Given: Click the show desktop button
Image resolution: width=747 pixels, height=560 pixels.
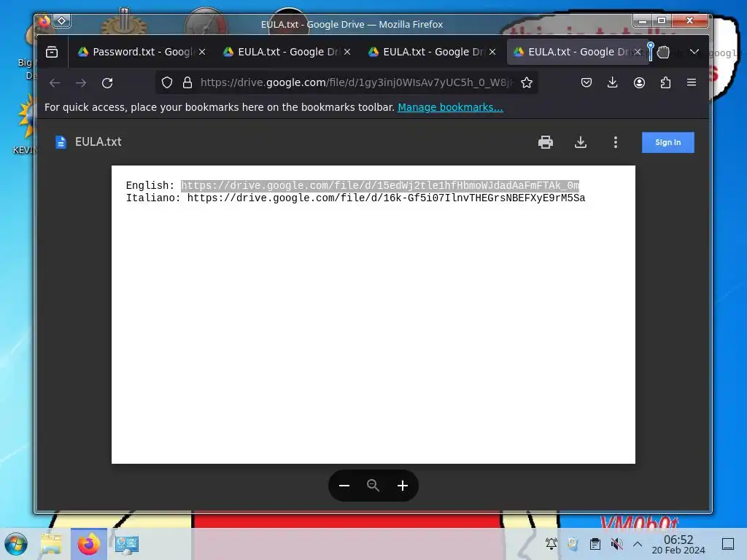Looking at the screenshot, I should (728, 544).
